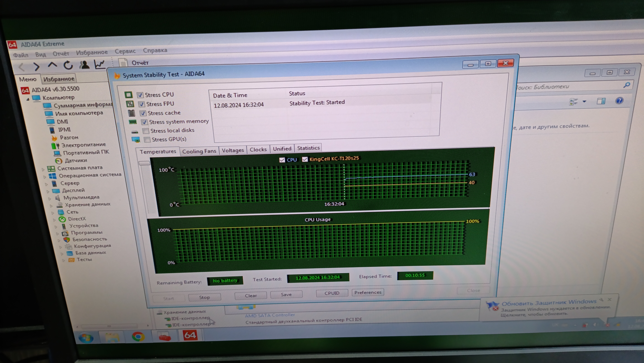644x363 pixels.
Task: Uncheck the Stress FPU checkbox
Action: pos(142,104)
